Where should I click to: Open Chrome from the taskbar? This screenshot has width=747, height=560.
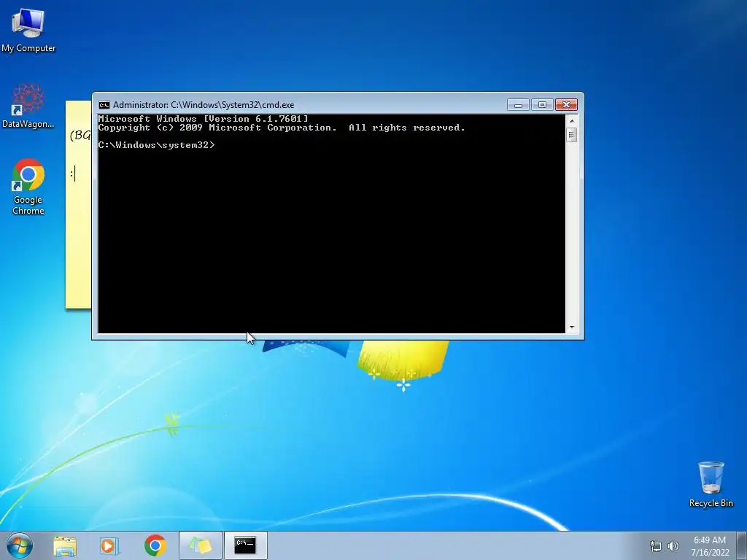click(155, 545)
